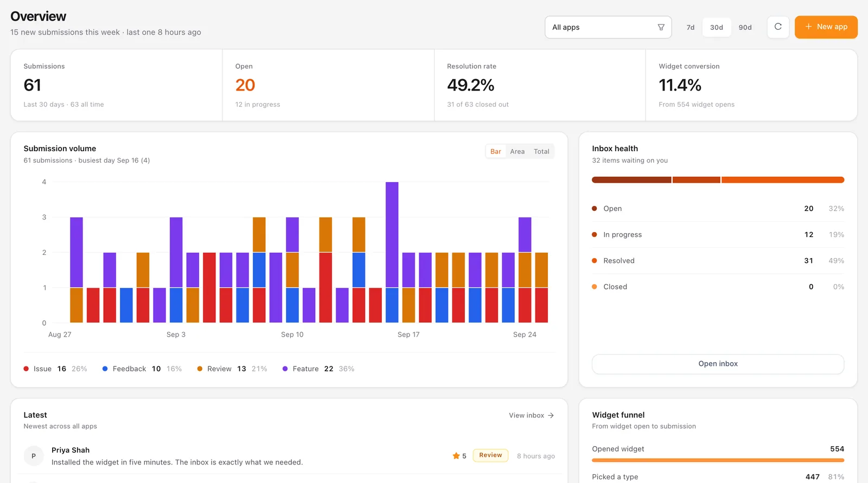Click the Open inbox button
The width and height of the screenshot is (868, 483).
coord(718,364)
